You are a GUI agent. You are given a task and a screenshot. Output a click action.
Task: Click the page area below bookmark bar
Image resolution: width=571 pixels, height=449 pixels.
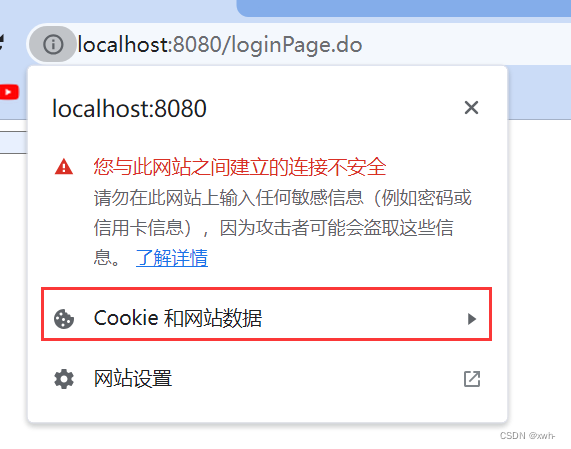pyautogui.click(x=539, y=255)
